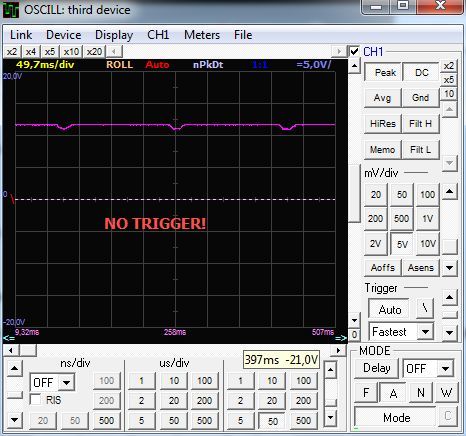Select the x20 zoom tab
Screen dimensions: 466x436
[94, 52]
